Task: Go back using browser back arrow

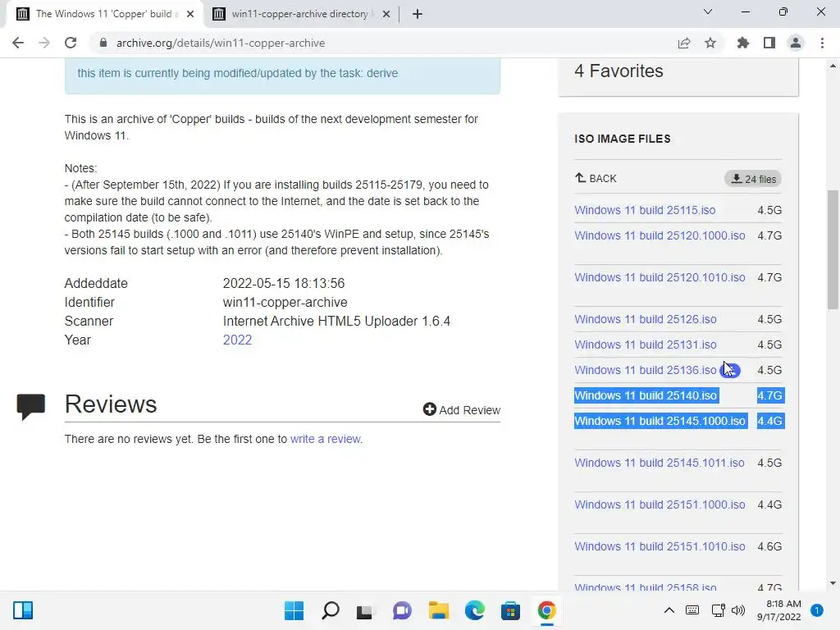Action: [x=18, y=43]
